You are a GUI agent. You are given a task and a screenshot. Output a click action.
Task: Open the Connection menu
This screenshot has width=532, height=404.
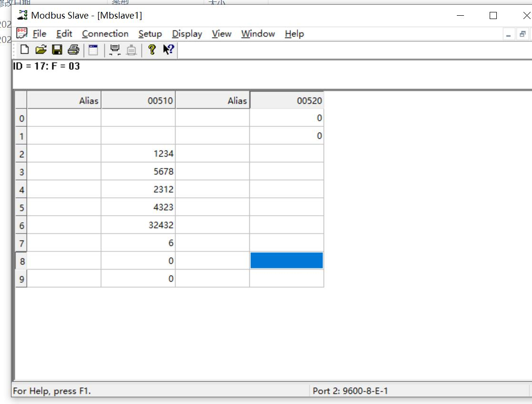[x=105, y=34]
